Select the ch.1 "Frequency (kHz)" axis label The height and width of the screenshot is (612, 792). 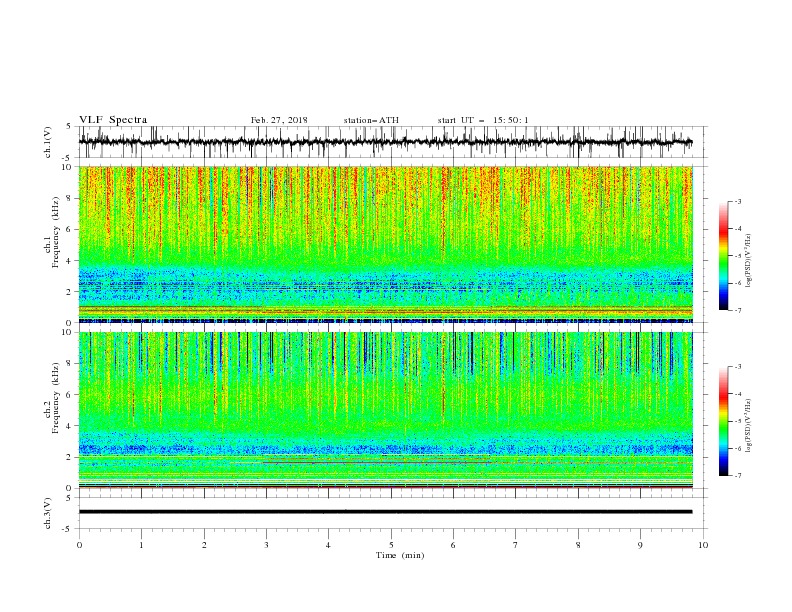coord(56,232)
